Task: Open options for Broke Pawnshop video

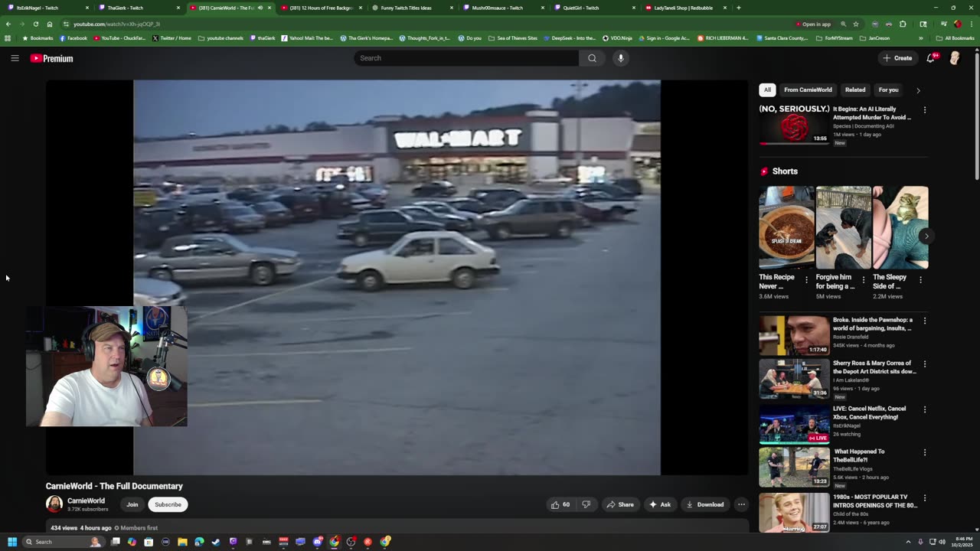Action: pyautogui.click(x=924, y=321)
